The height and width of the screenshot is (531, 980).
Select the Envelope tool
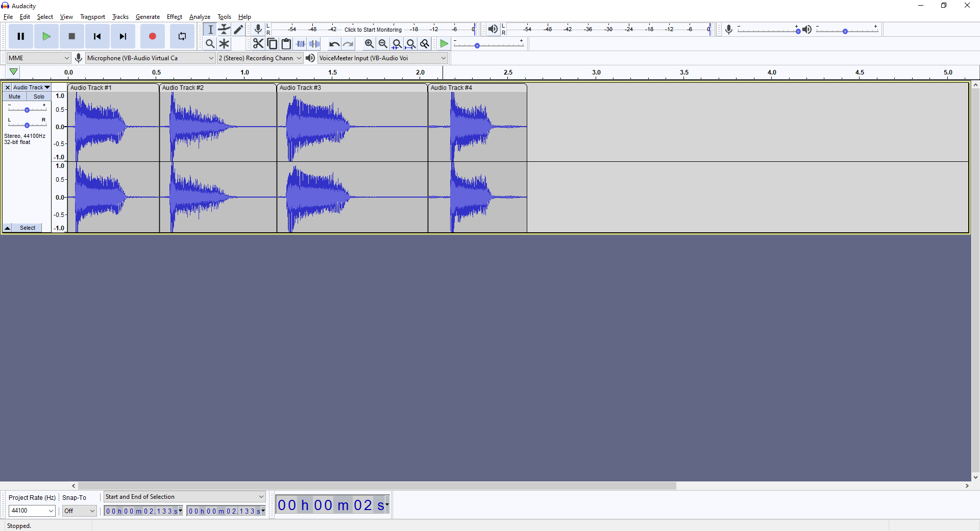[x=225, y=29]
